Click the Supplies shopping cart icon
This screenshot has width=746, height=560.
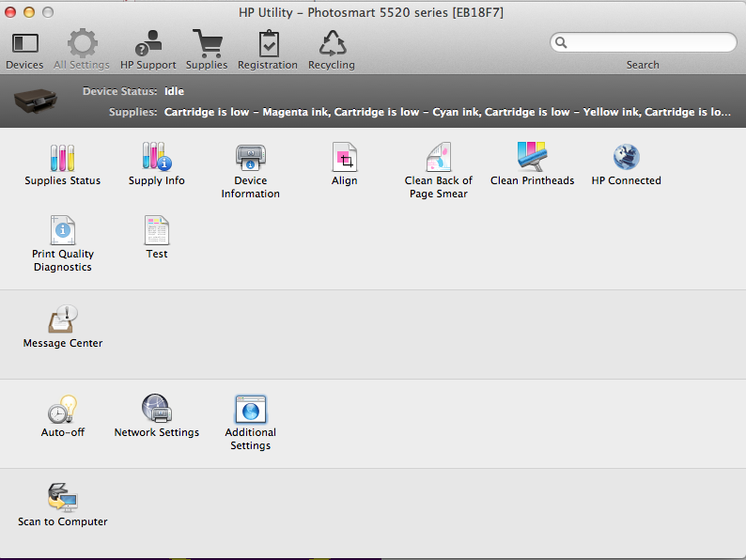(x=207, y=43)
